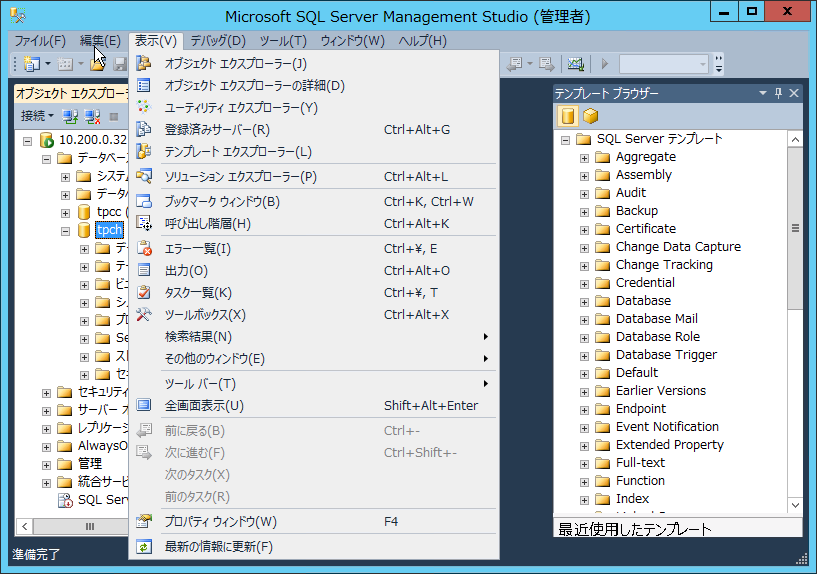Select the Extended Property template folder

click(670, 444)
